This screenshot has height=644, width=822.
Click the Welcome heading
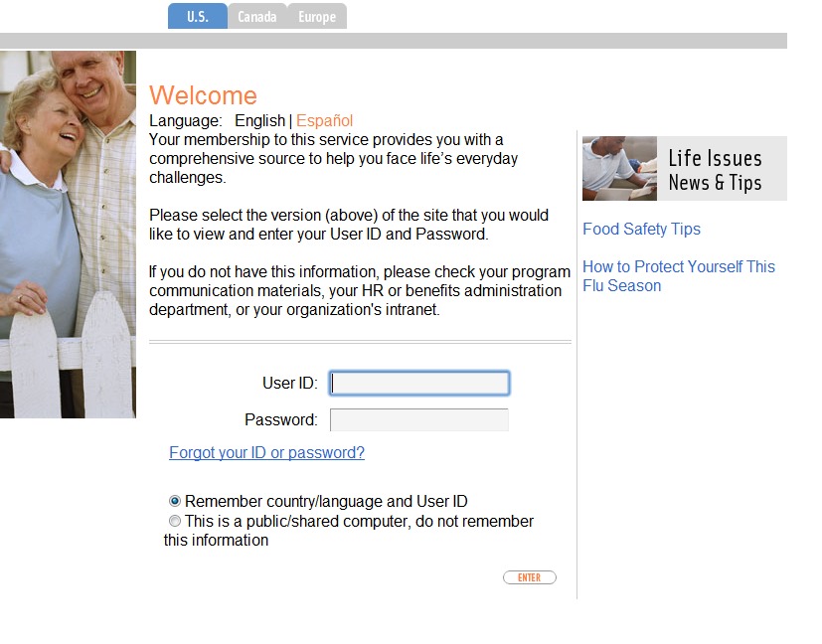pos(204,95)
